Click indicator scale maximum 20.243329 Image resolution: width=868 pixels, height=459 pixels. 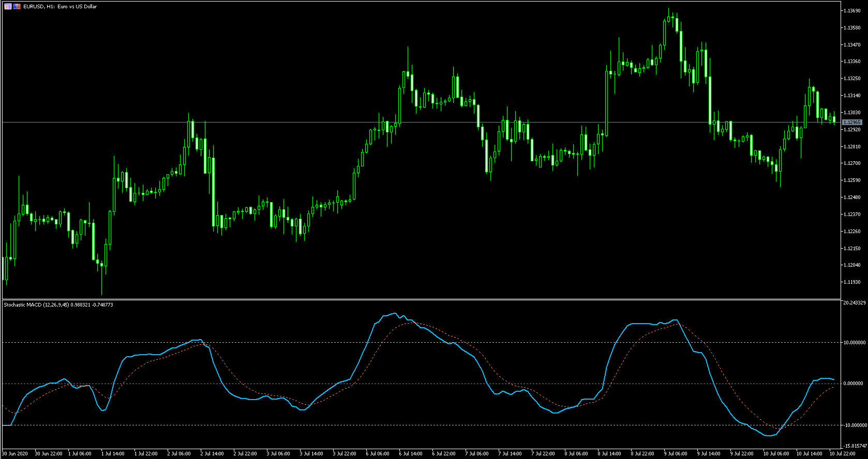point(855,303)
